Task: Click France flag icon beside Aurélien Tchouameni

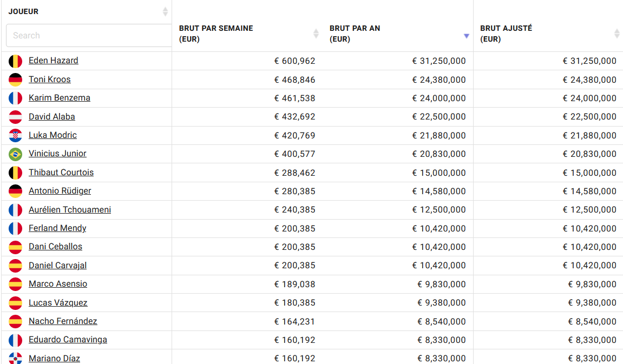Action: click(16, 210)
